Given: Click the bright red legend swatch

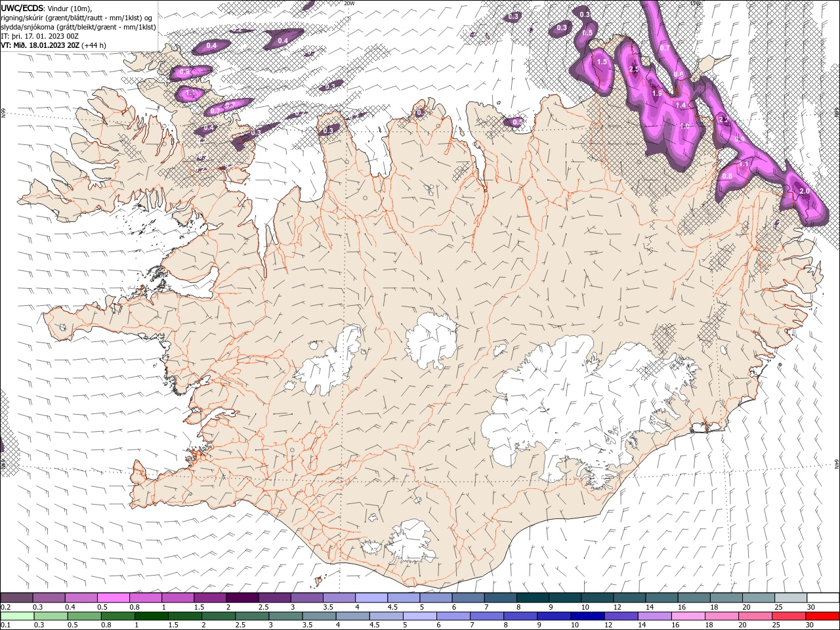Looking at the screenshot, I should (823, 616).
